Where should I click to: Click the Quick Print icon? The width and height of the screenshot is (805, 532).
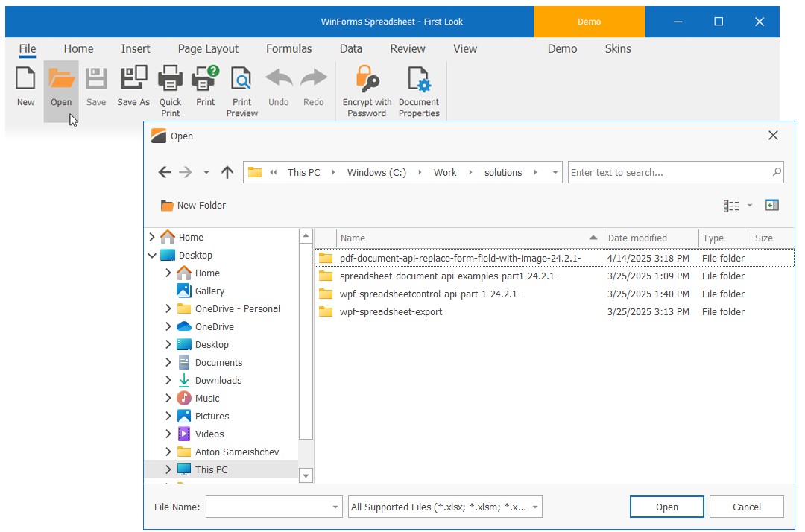tap(170, 80)
